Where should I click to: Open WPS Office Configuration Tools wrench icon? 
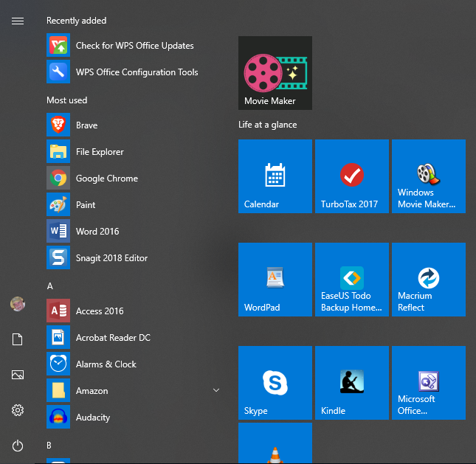[58, 72]
